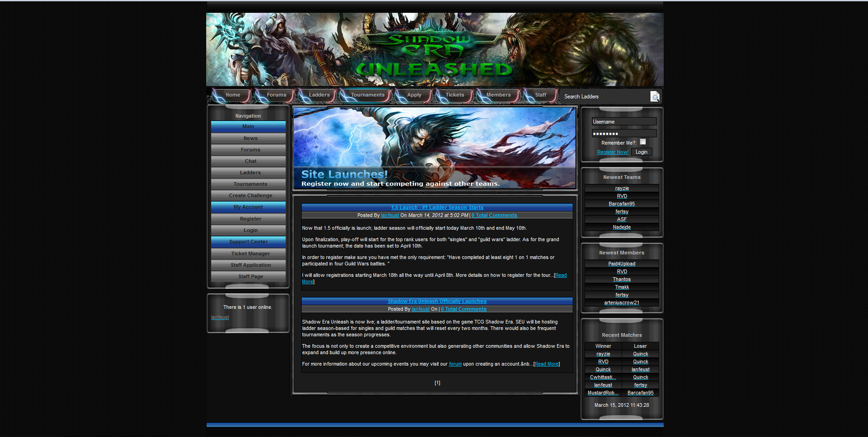Open the Members top menu item
The image size is (868, 437).
[x=498, y=95]
